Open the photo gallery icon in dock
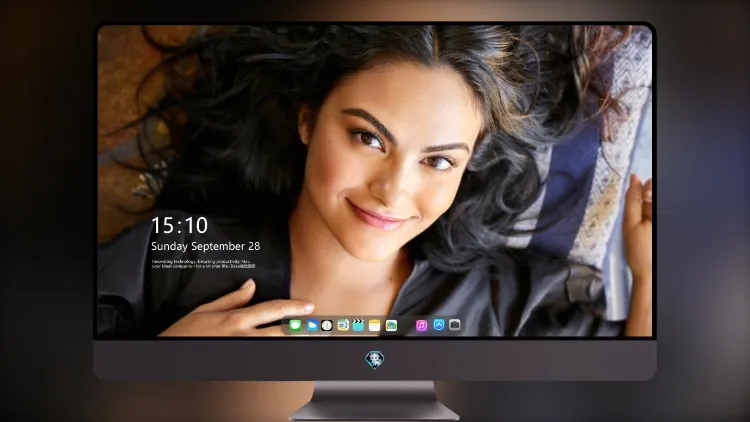The width and height of the screenshot is (750, 422). coord(391,325)
